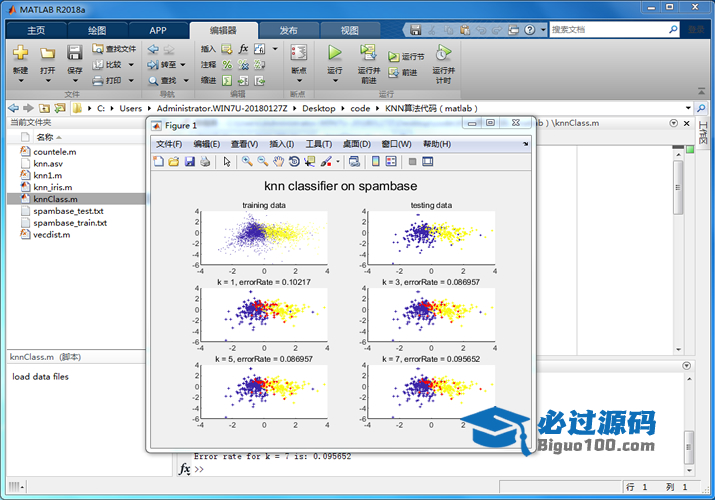Expand the Compare (比较) dropdown arrow

[x=131, y=65]
